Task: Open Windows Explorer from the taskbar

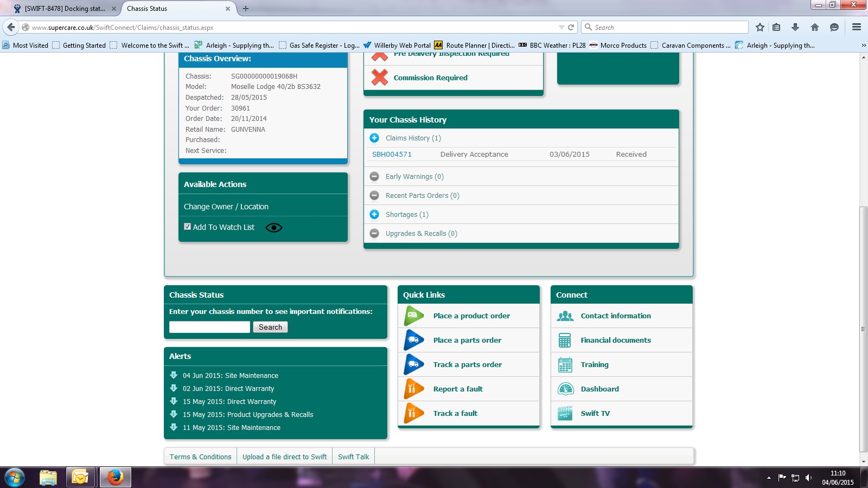Action: 48,478
